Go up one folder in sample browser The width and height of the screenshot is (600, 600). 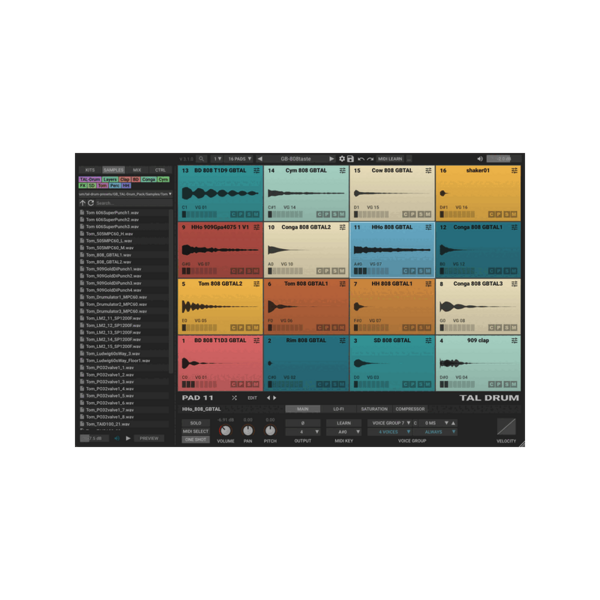[82, 203]
